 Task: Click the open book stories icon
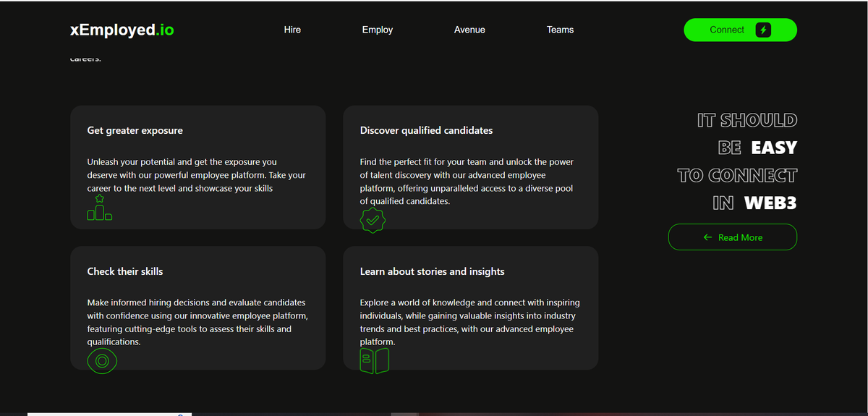(x=374, y=360)
